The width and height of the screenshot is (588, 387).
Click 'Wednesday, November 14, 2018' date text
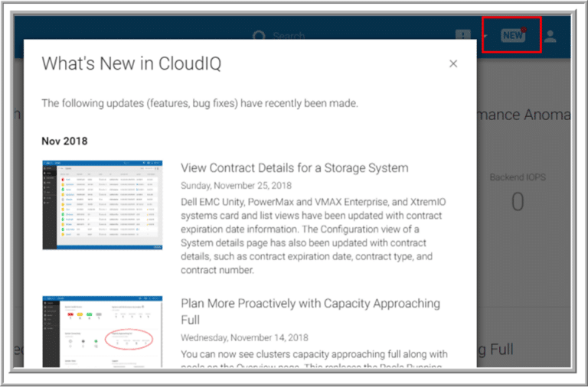pos(244,337)
